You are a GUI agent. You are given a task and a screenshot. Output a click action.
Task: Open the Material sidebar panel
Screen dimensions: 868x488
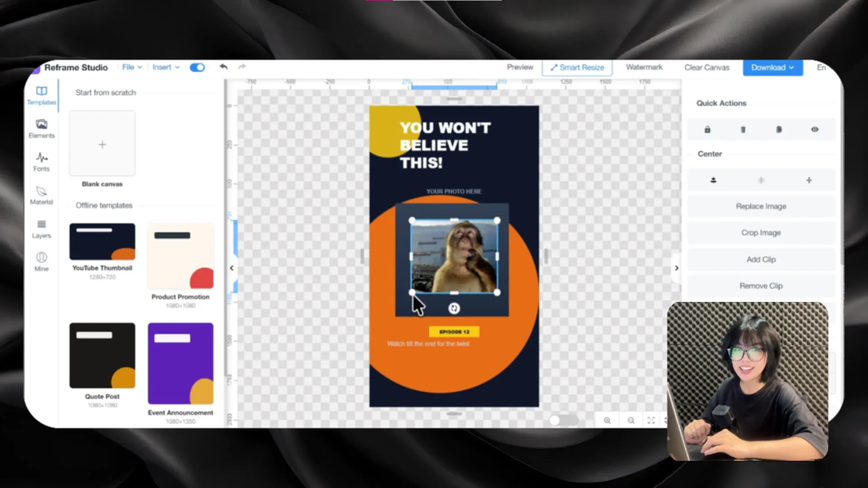coord(41,196)
